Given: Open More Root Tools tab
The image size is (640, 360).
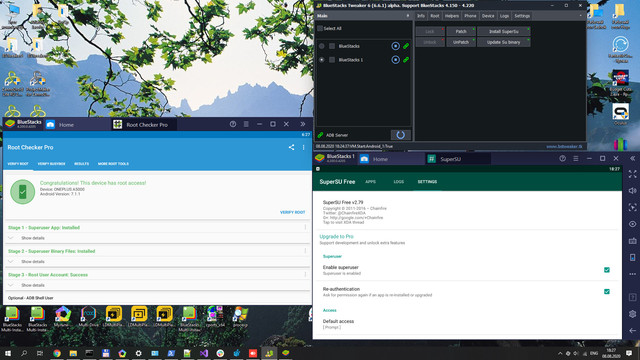Looking at the screenshot, I should (113, 164).
